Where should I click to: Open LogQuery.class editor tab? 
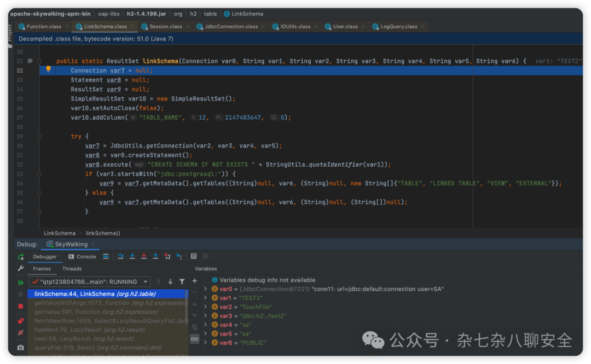coord(398,26)
